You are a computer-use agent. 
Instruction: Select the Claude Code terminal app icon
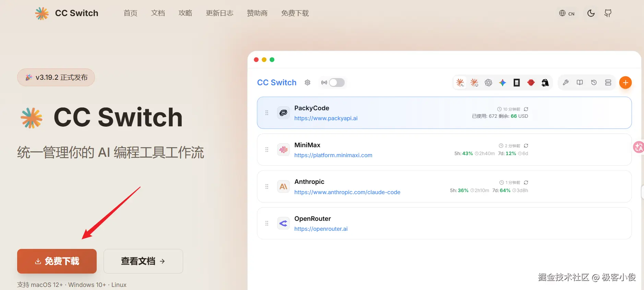(460, 83)
